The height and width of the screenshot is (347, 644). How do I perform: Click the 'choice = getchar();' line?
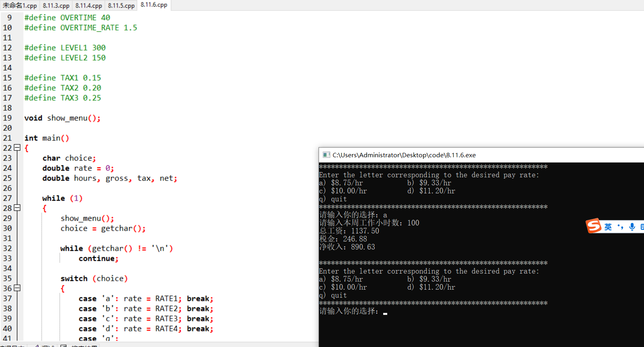103,228
